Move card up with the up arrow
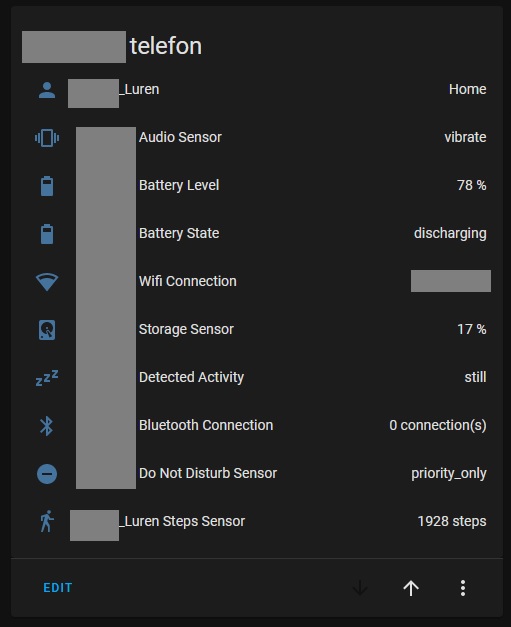Viewport: 511px width, 627px height. tap(411, 588)
